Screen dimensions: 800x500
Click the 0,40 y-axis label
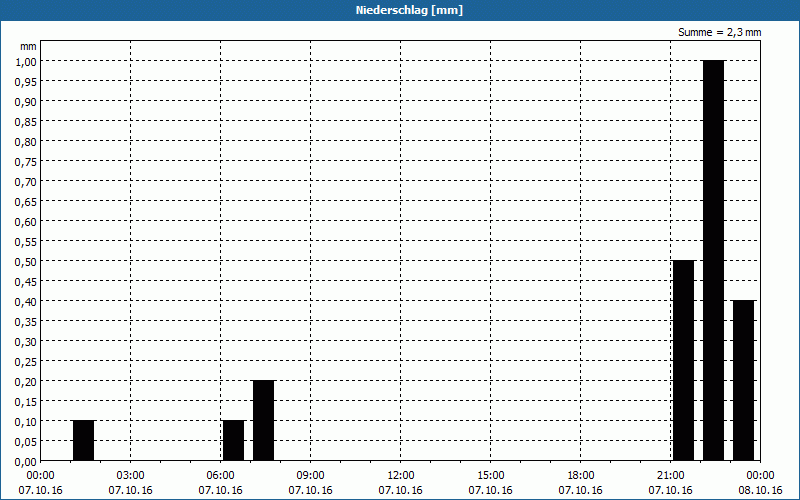(26, 302)
